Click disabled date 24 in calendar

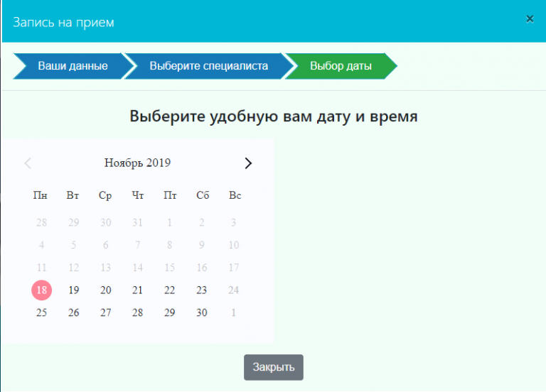(x=234, y=290)
